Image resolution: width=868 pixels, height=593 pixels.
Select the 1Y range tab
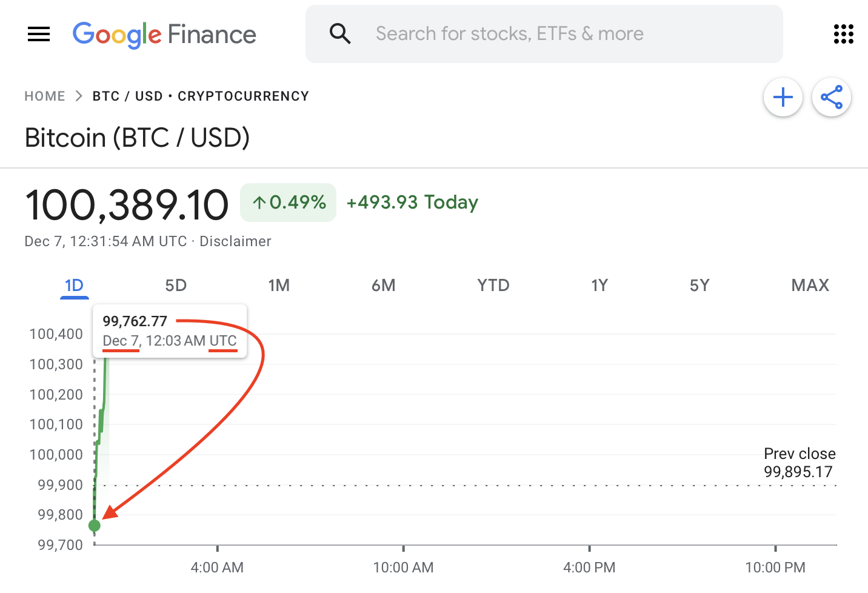[x=599, y=286]
